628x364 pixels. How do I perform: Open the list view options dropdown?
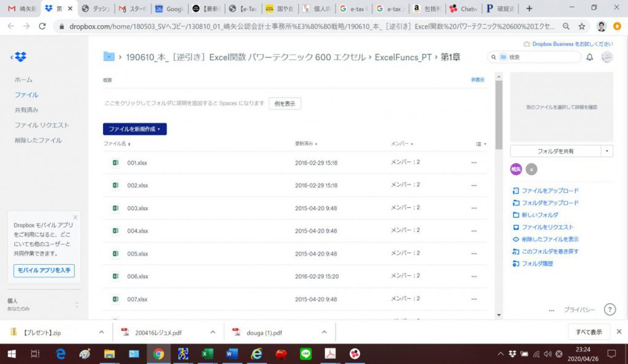(481, 144)
